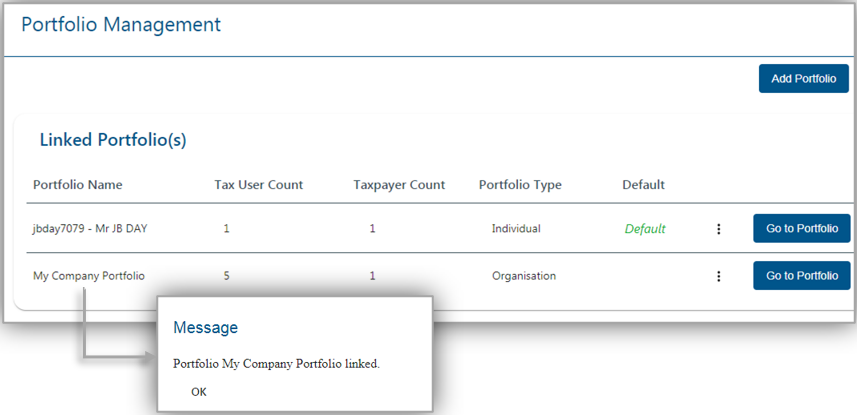The height and width of the screenshot is (415, 857).
Task: Click the tax user count 5 cell
Action: pyautogui.click(x=226, y=276)
